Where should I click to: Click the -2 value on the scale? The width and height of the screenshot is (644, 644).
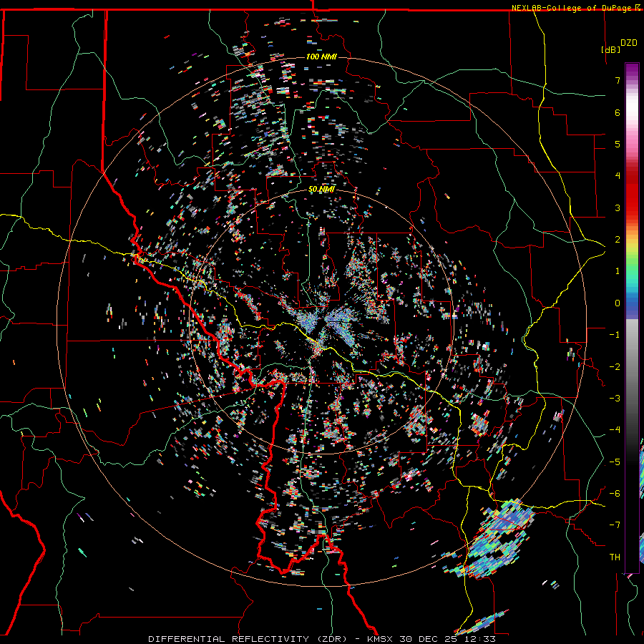point(615,366)
